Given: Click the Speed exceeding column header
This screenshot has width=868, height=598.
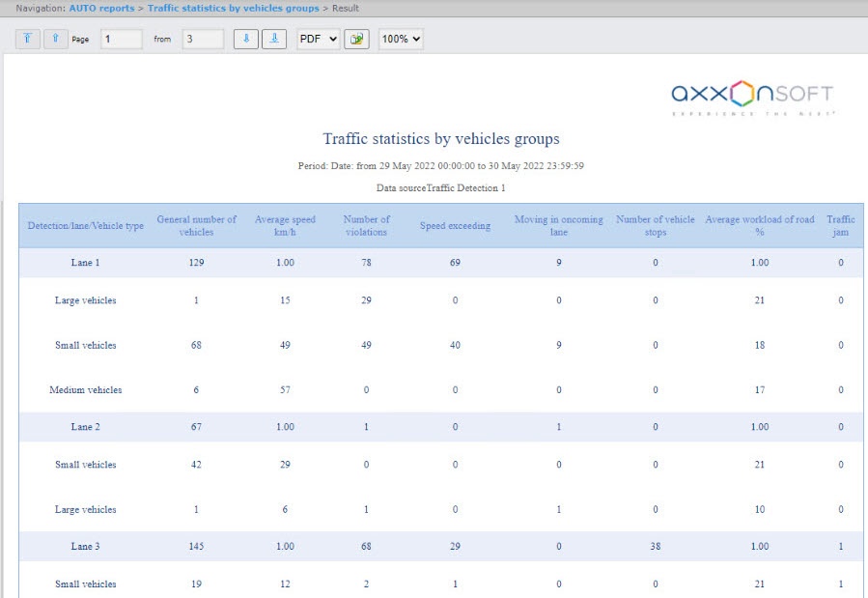Looking at the screenshot, I should click(x=455, y=226).
